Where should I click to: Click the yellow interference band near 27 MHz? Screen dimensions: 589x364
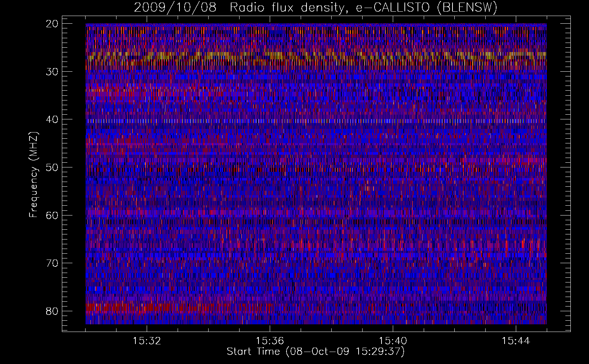click(x=316, y=56)
